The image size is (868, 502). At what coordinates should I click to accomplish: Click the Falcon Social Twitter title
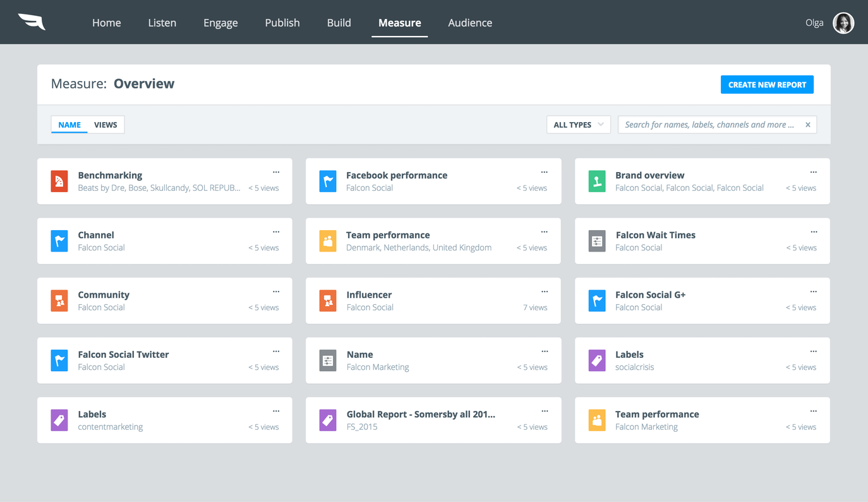124,355
